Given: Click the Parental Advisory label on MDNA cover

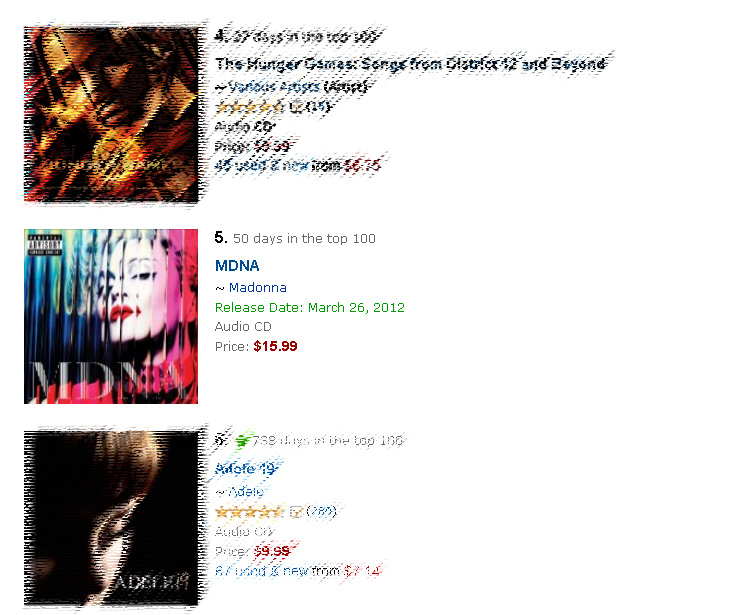Looking at the screenshot, I should 44,245.
